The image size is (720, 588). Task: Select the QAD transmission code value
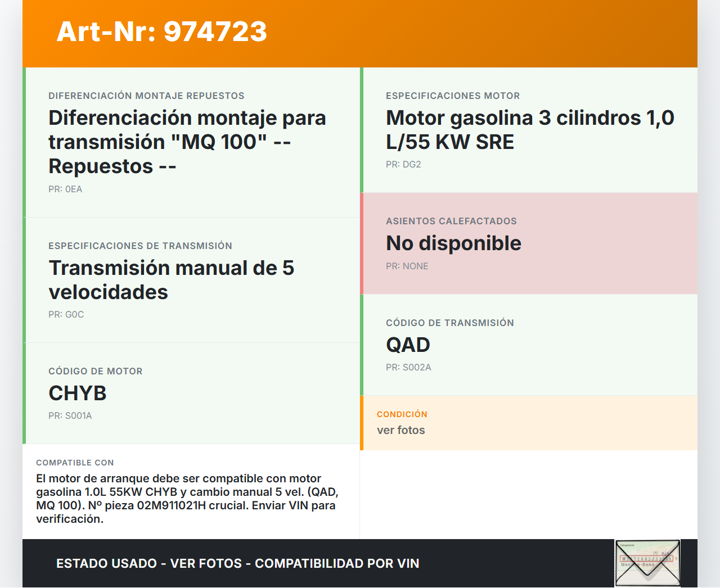pyautogui.click(x=408, y=345)
